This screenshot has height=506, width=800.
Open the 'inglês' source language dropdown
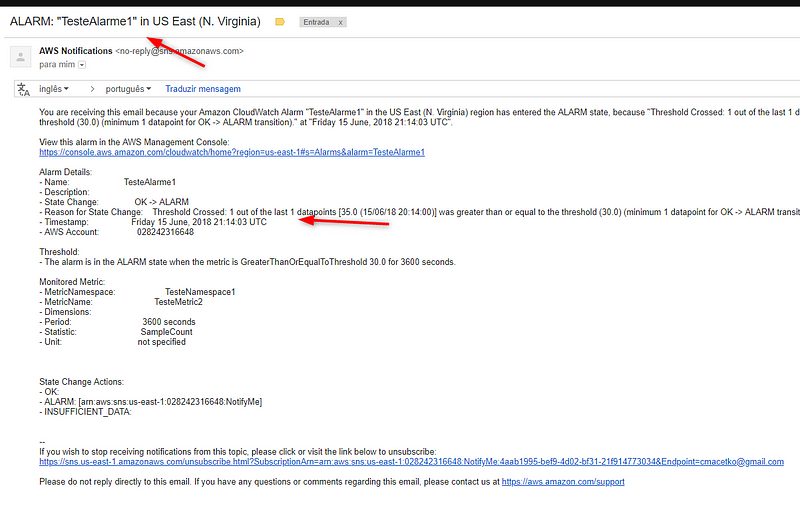(x=54, y=89)
